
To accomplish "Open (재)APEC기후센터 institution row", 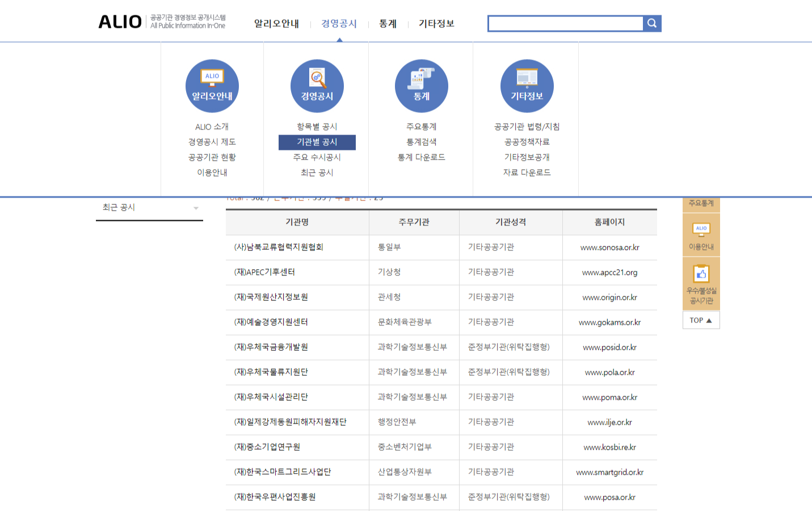I will [x=264, y=273].
